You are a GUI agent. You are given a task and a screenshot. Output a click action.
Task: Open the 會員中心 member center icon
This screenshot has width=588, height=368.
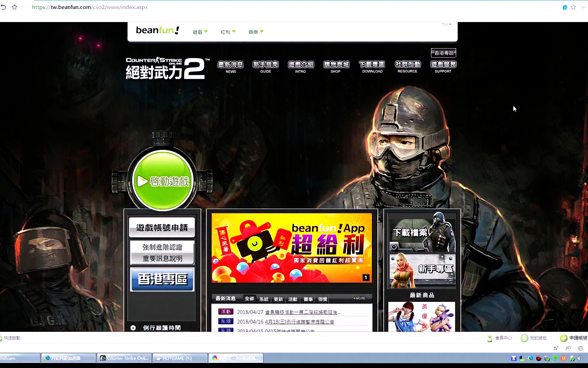click(x=490, y=338)
